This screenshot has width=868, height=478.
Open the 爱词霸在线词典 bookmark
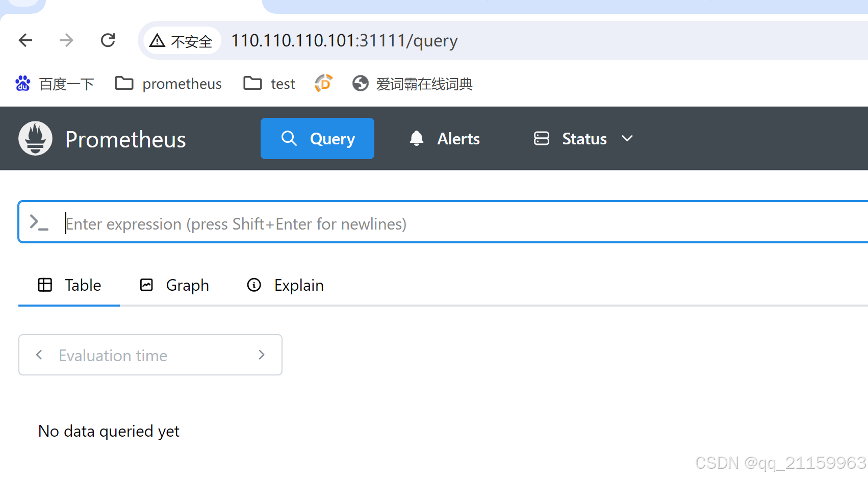click(x=412, y=84)
